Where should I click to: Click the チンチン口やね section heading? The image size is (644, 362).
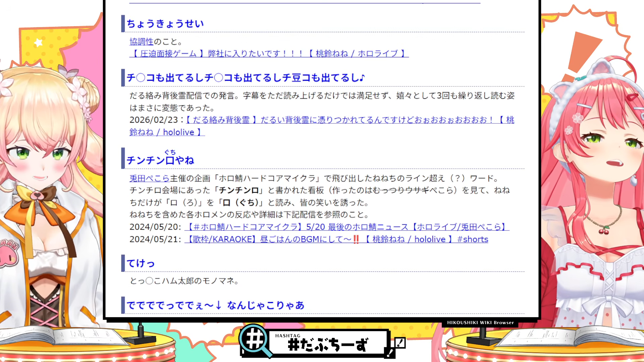tap(161, 160)
